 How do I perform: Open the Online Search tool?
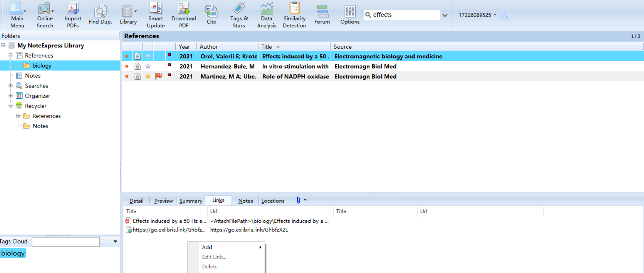pyautogui.click(x=45, y=15)
